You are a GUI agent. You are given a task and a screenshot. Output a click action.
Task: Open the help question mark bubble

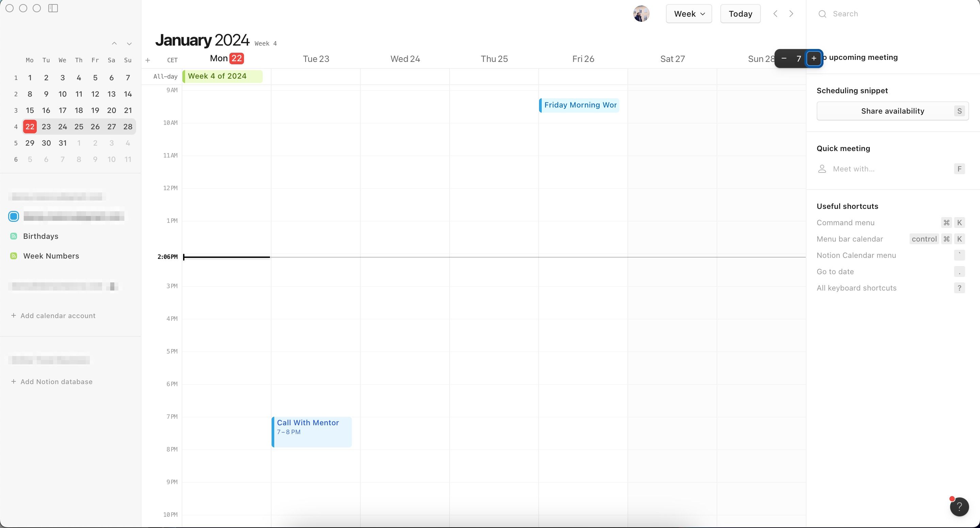960,507
